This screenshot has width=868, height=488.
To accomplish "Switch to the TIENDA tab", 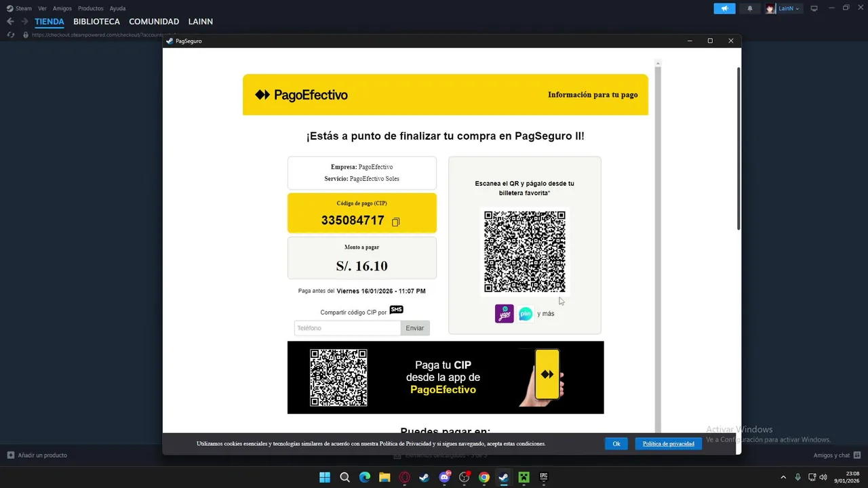I will 50,22.
